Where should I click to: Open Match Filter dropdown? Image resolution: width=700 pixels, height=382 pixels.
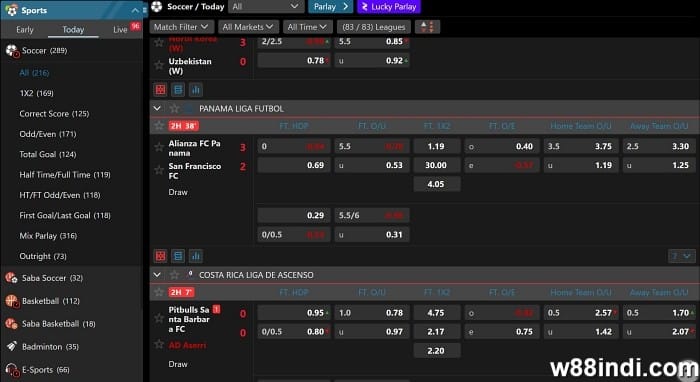181,27
